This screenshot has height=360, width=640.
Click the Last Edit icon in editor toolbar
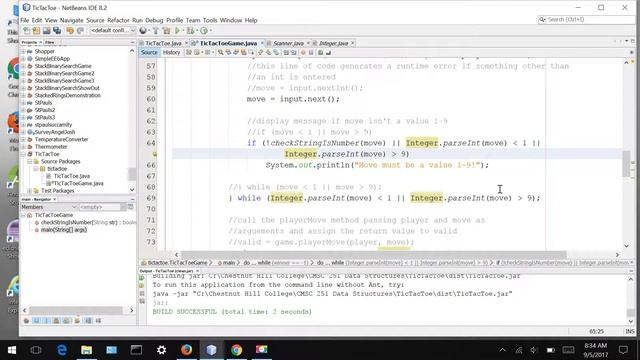tap(189, 52)
